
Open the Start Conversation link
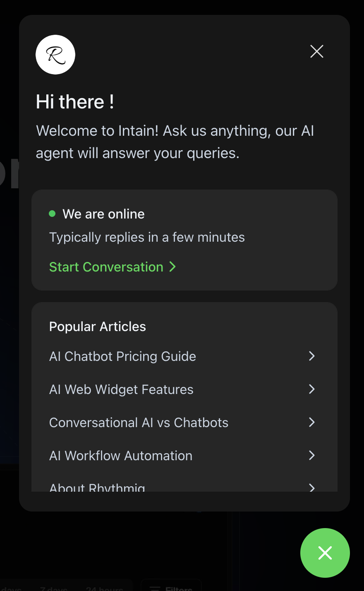pos(106,267)
